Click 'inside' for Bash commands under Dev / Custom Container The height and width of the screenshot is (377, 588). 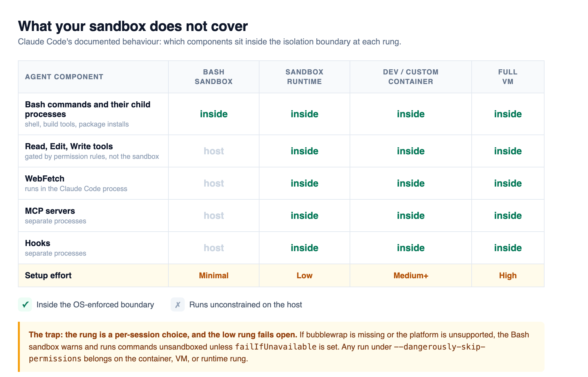[411, 114]
